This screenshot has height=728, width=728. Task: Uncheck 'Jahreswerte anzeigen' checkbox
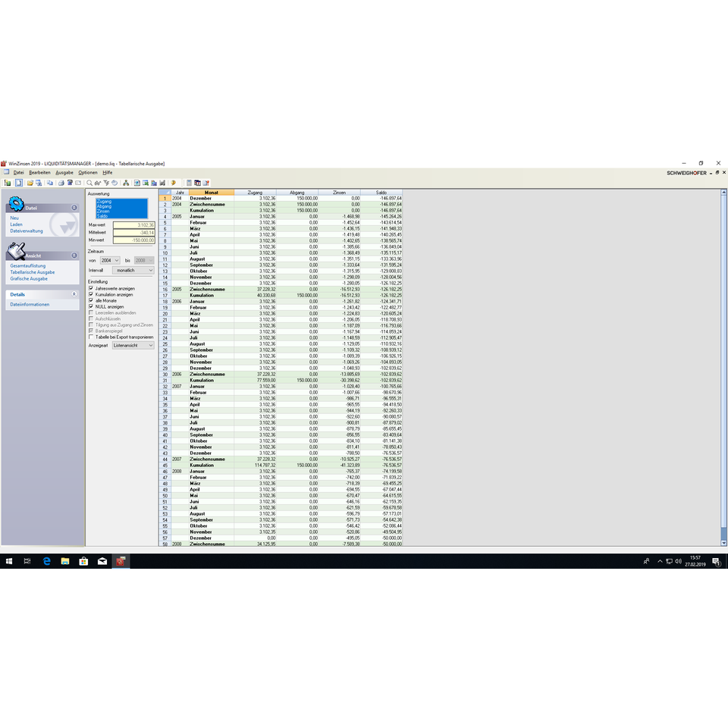tap(91, 288)
